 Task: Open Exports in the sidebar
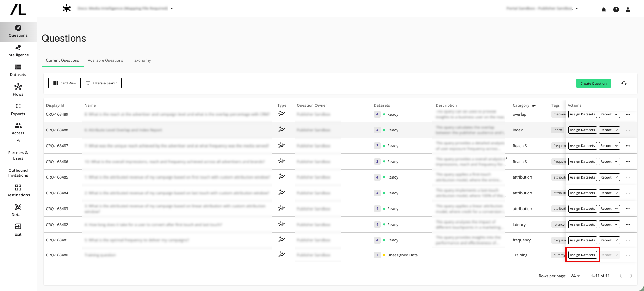[x=18, y=110]
